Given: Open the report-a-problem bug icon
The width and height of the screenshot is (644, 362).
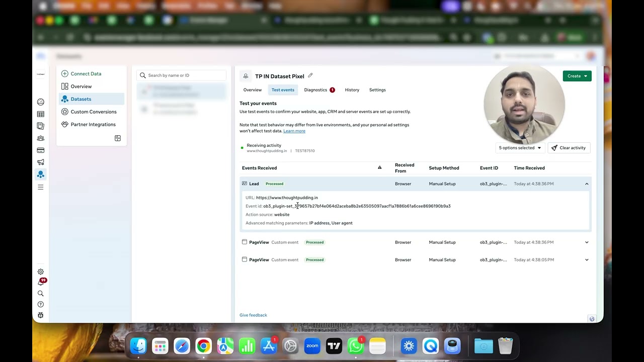Looking at the screenshot, I should point(41,315).
